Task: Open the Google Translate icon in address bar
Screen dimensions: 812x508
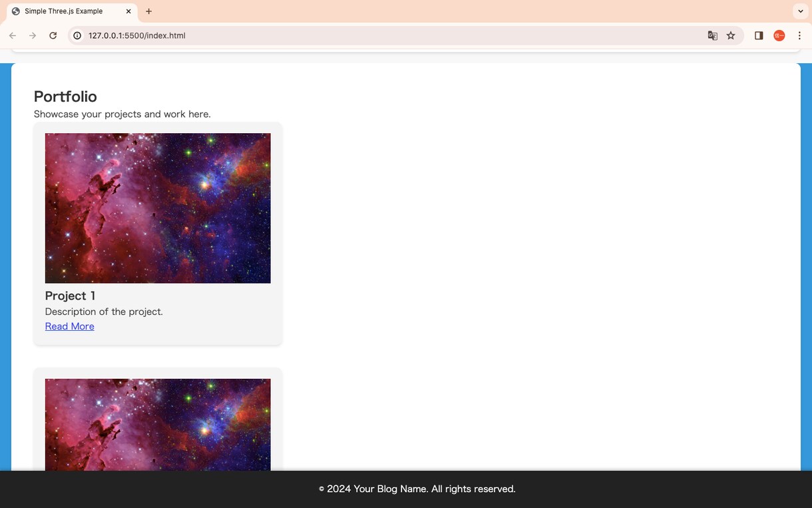Action: coord(712,36)
